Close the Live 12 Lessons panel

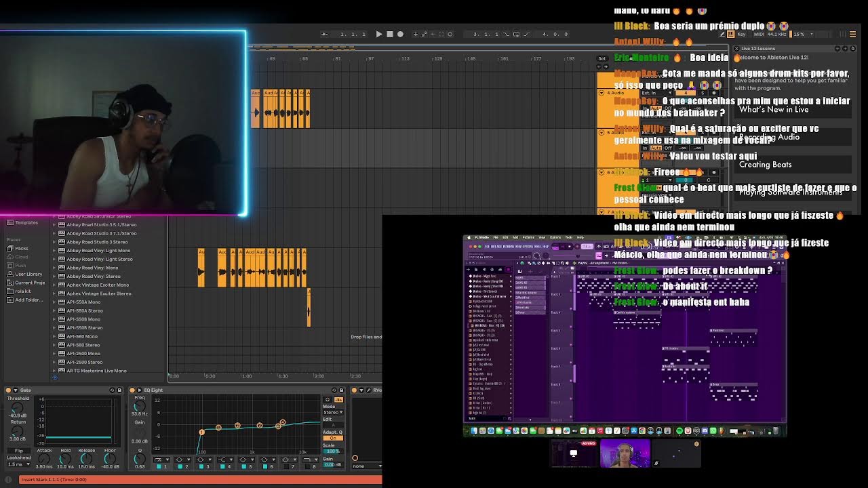(736, 49)
